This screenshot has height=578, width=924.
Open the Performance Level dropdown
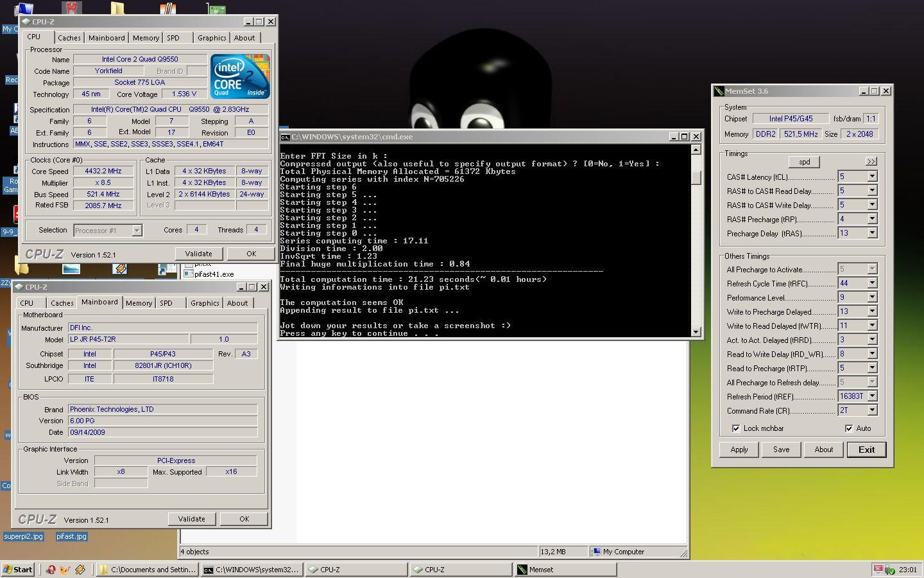point(872,297)
